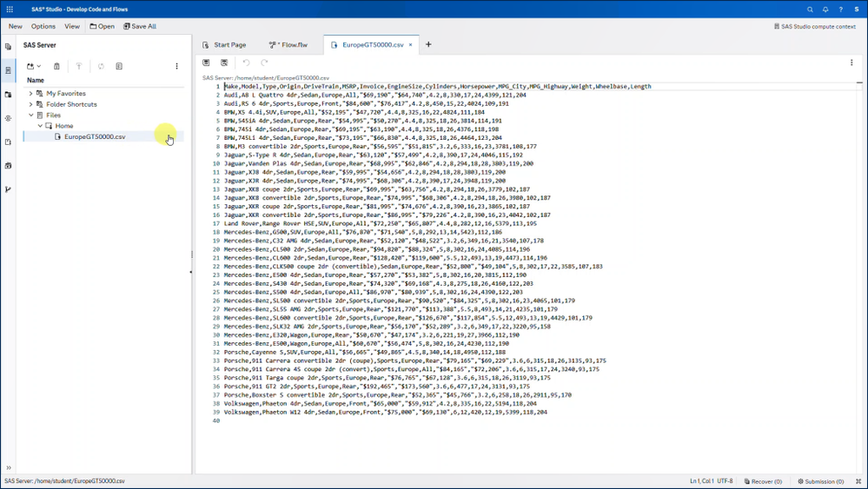868x489 pixels.
Task: Click the pane splitter collapse handle
Action: [190, 272]
